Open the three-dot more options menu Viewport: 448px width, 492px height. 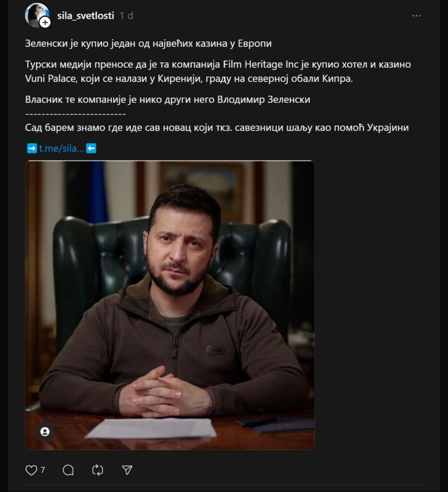[416, 16]
